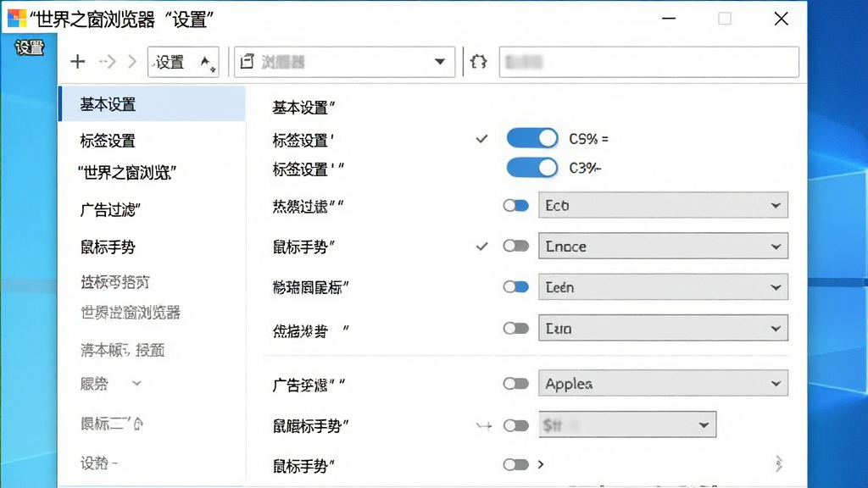This screenshot has height=488, width=868.
Task: Expand the chevron after the last row toggle
Action: pos(541,464)
